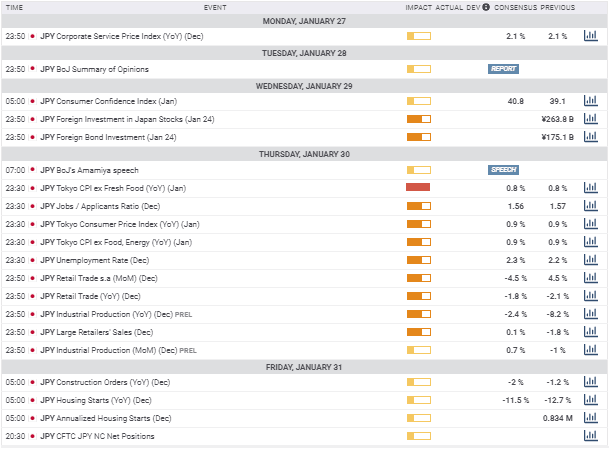The width and height of the screenshot is (610, 452).
Task: Show chart for Unemployment Rate (Dec)
Action: tap(590, 260)
